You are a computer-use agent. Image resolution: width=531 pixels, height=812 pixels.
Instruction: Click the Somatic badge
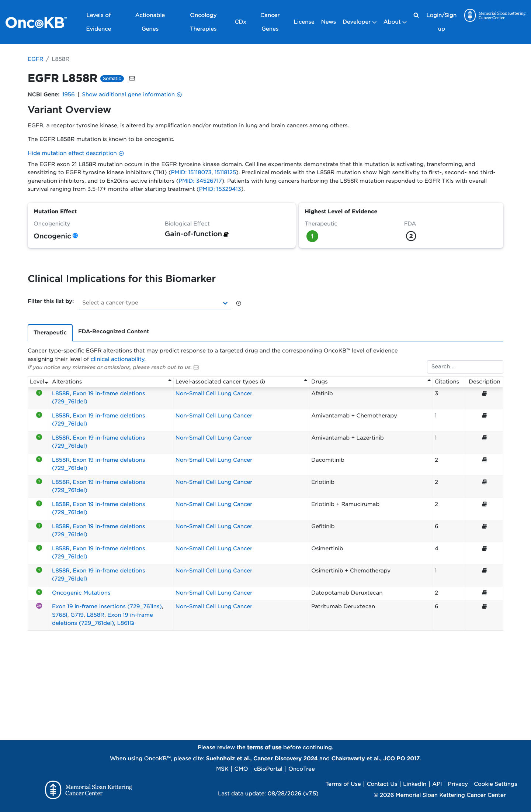click(x=112, y=79)
